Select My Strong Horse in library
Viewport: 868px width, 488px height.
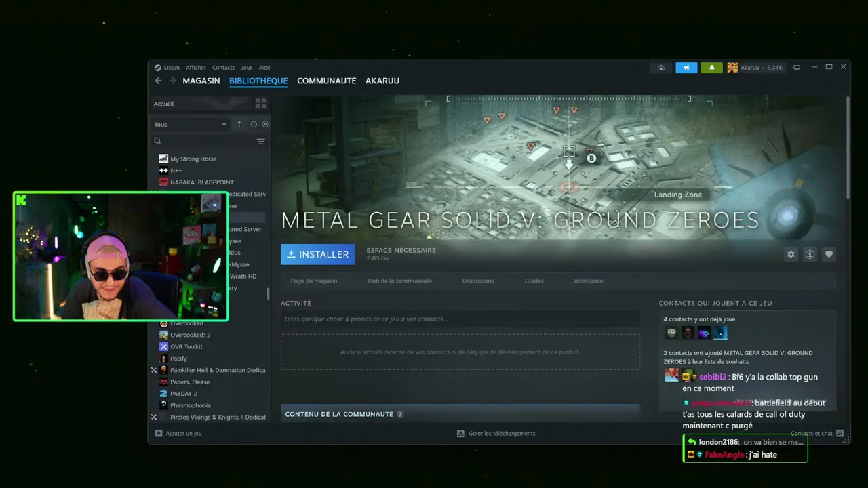193,159
